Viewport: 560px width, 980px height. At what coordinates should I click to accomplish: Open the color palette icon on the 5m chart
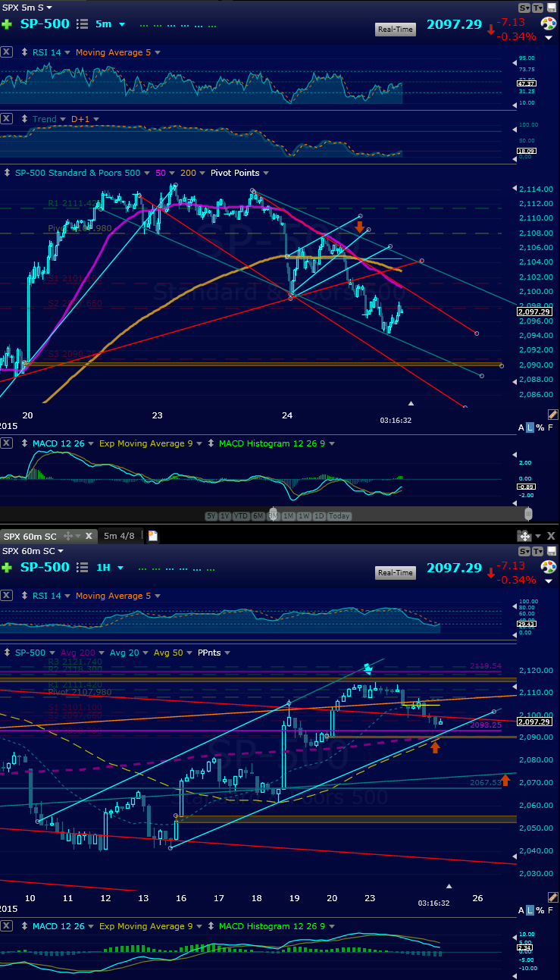pos(549,25)
